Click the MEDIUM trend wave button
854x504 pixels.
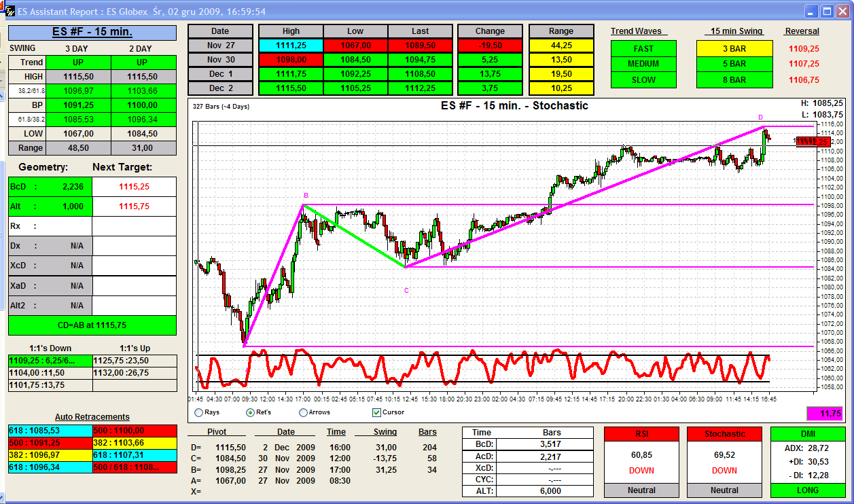coord(643,64)
